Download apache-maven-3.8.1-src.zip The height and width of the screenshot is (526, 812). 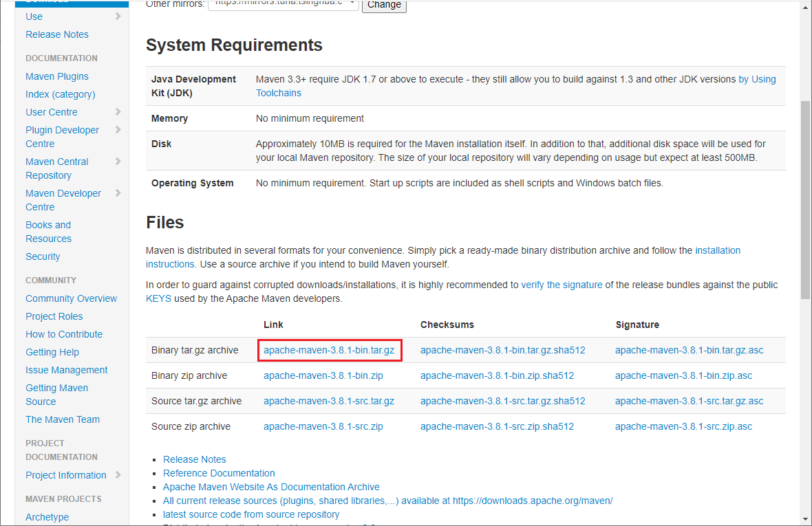tap(323, 427)
